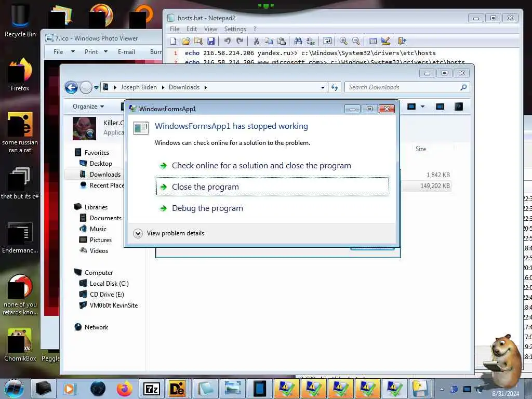Click Joseph Biden in the address breadcrumb

(x=139, y=87)
